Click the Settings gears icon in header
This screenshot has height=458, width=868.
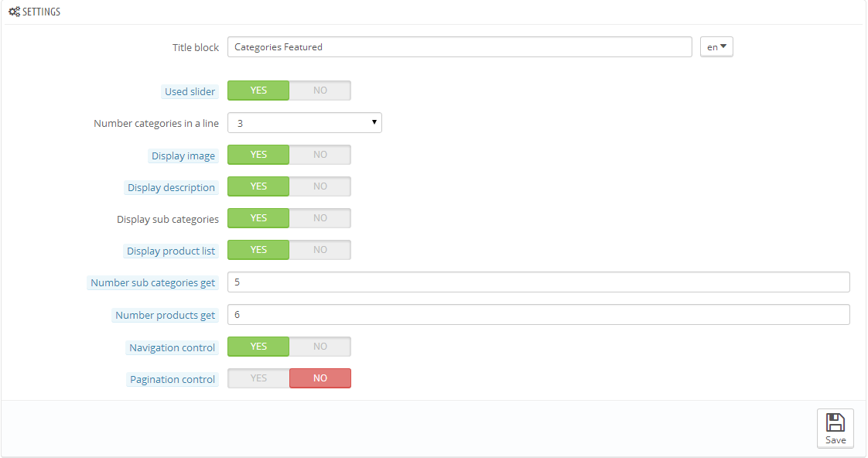pyautogui.click(x=14, y=12)
